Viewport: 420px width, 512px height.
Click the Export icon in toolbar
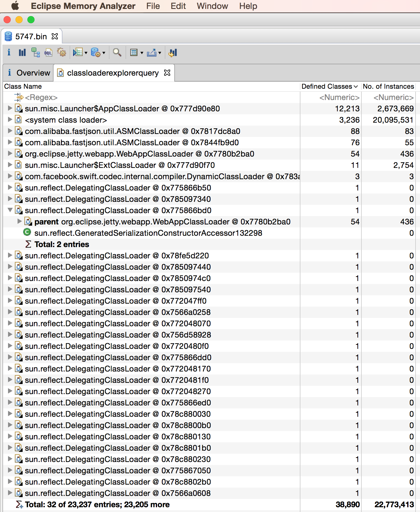152,53
